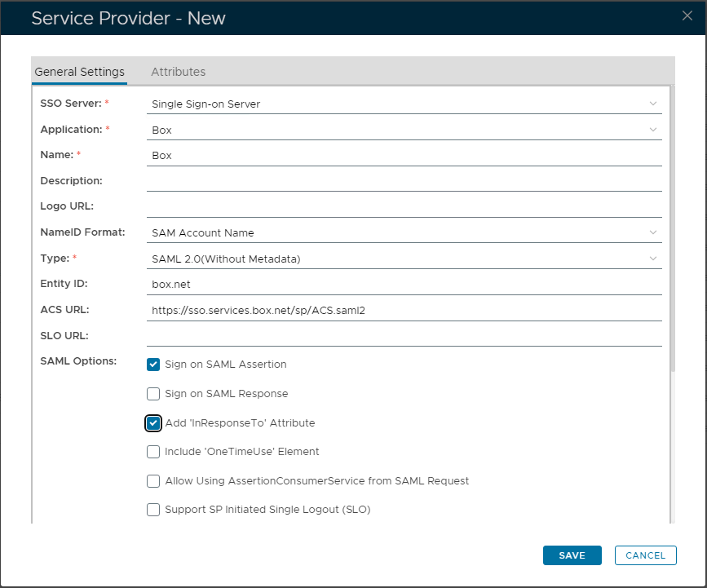The height and width of the screenshot is (588, 707).
Task: Enable Sign on SAML Response checkbox
Action: (x=153, y=394)
